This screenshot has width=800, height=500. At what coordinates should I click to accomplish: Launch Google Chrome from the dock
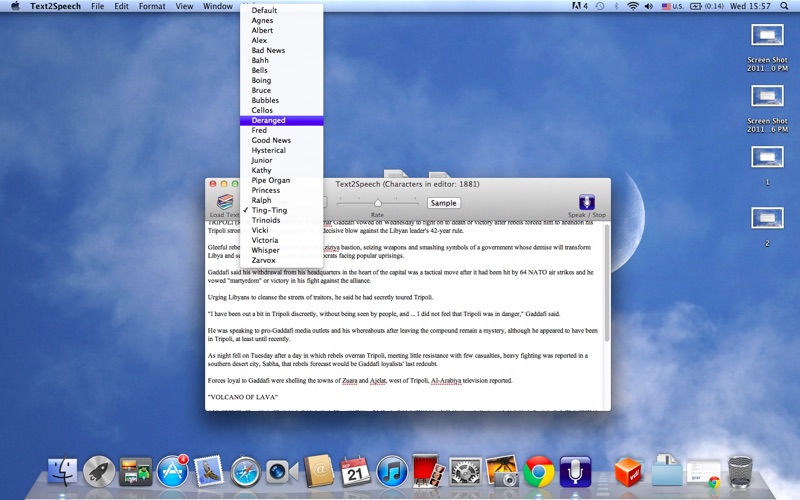539,471
